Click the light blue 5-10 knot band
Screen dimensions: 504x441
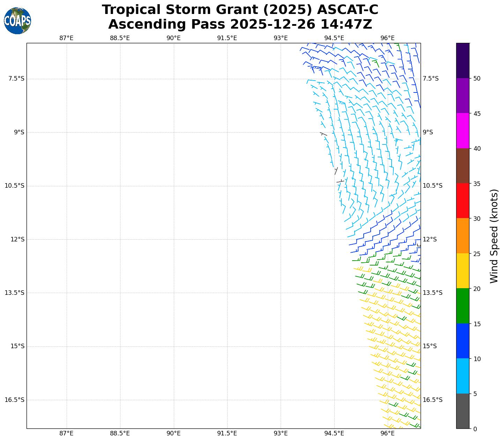(463, 376)
